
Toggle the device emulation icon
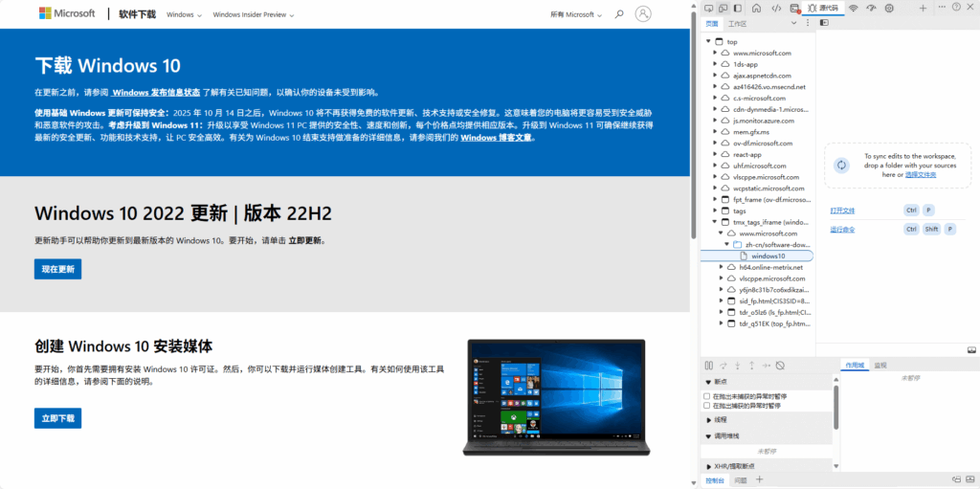724,8
